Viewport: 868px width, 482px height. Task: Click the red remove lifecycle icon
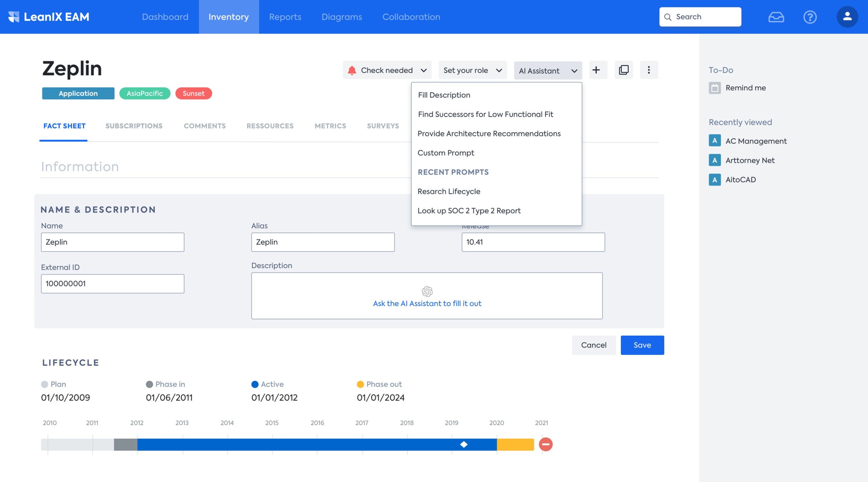coord(546,444)
